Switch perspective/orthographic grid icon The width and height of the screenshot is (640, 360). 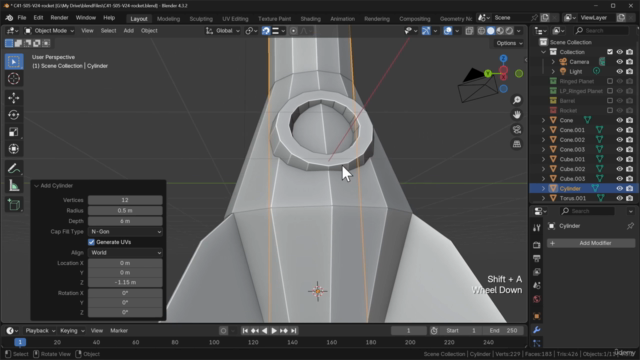click(517, 144)
